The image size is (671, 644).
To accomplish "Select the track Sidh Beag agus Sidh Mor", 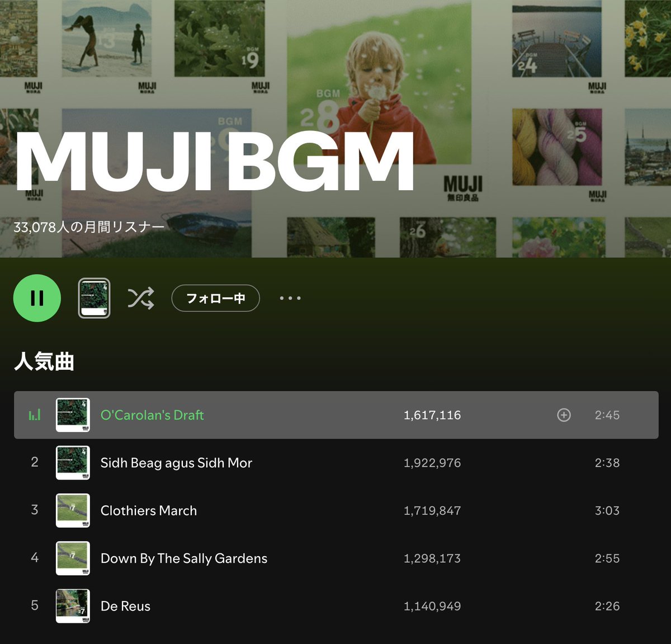I will click(x=176, y=463).
